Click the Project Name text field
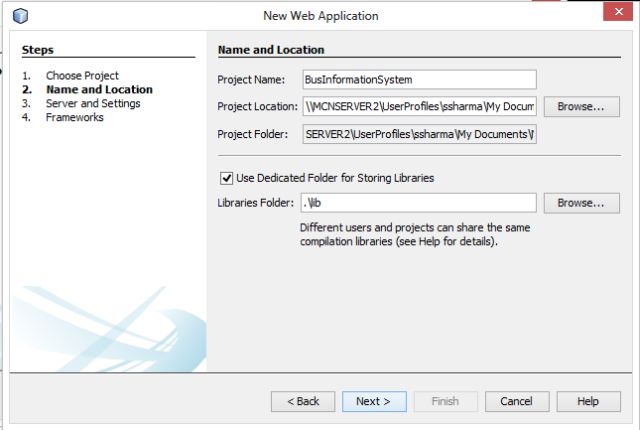640x430 pixels. (419, 79)
